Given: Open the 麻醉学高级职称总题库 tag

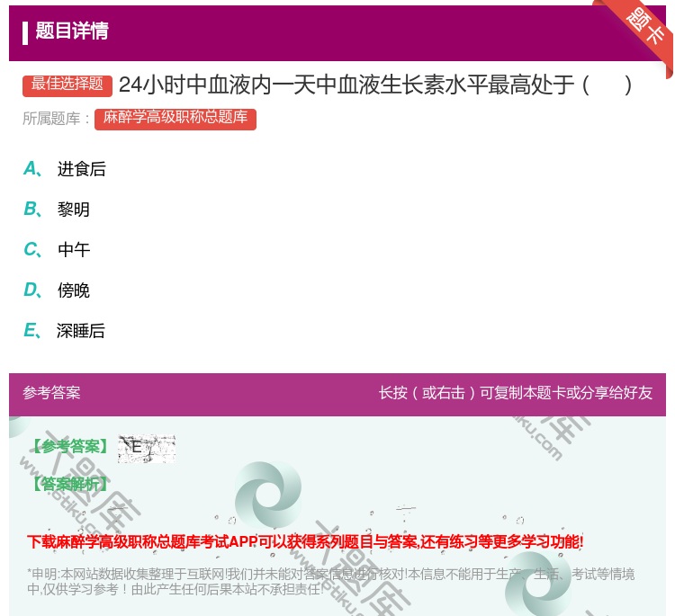Looking at the screenshot, I should [175, 119].
